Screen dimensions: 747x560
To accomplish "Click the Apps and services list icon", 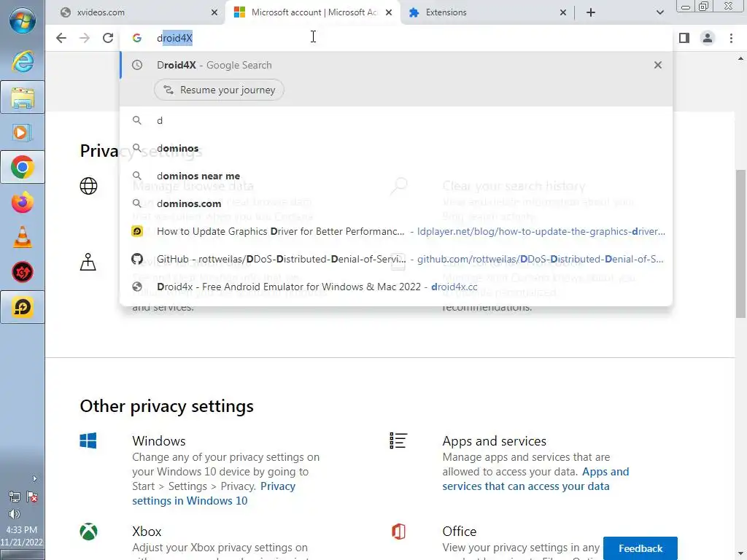I will (398, 440).
